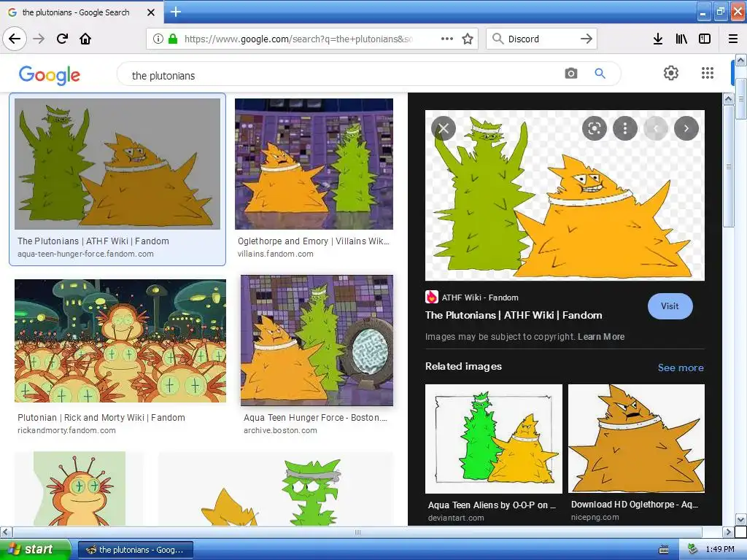
Task: Open the browser home page
Action: point(85,39)
